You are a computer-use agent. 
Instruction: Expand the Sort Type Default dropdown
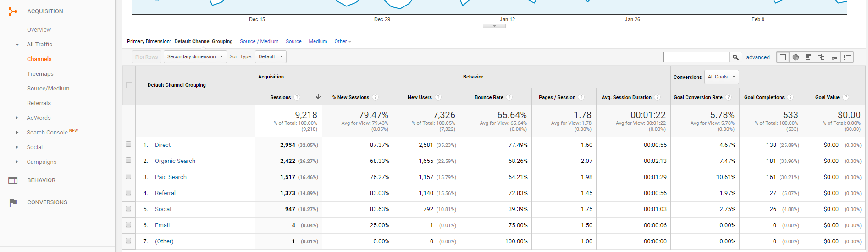(x=271, y=57)
